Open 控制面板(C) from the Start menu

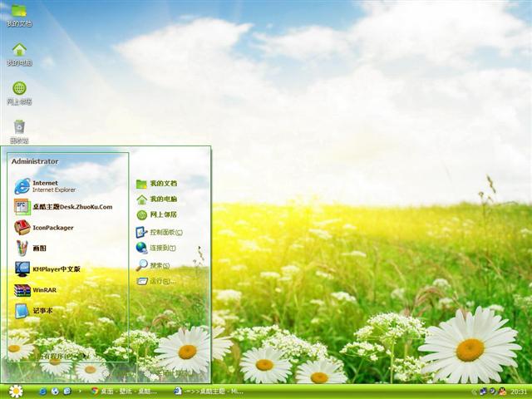[x=159, y=233]
